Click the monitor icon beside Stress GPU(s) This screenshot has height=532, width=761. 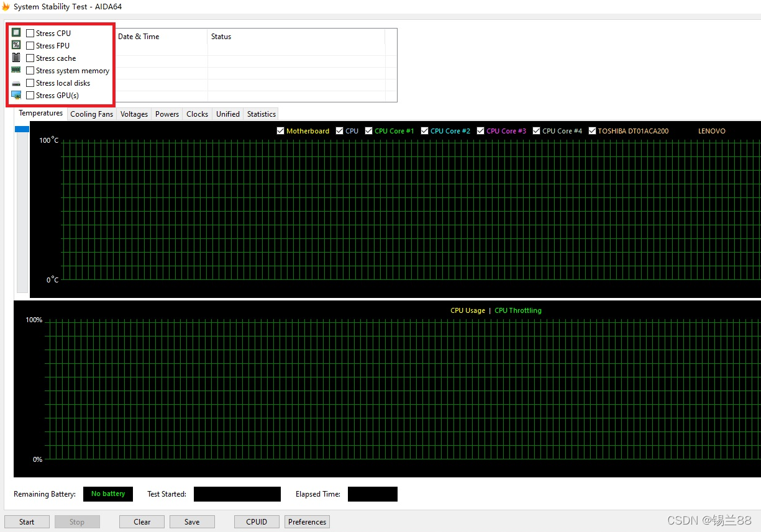point(16,95)
